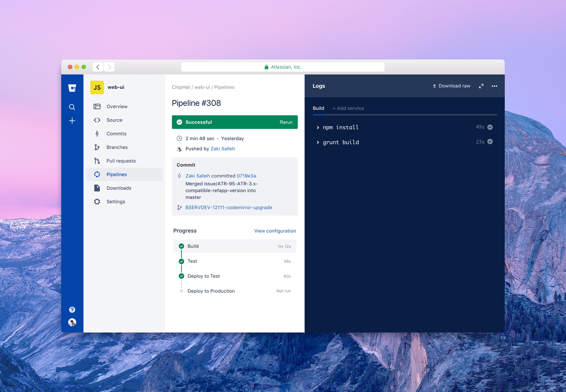Screen dimensions: 566x392
Task: Open Settings in the repository menu
Action: click(x=124, y=202)
